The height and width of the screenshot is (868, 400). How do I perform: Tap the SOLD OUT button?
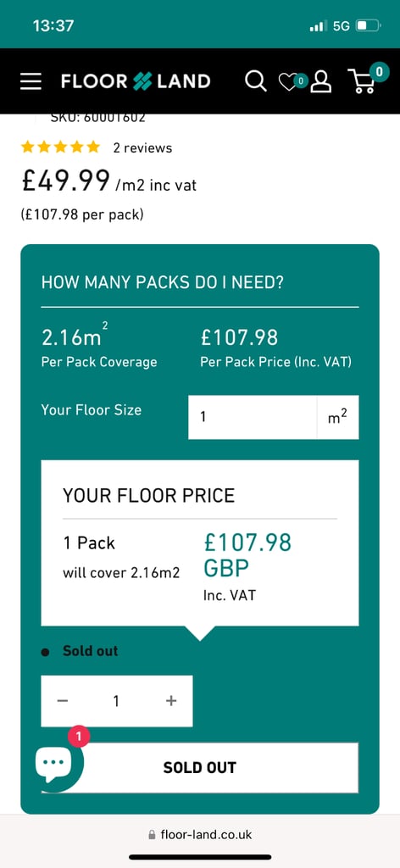tap(200, 767)
